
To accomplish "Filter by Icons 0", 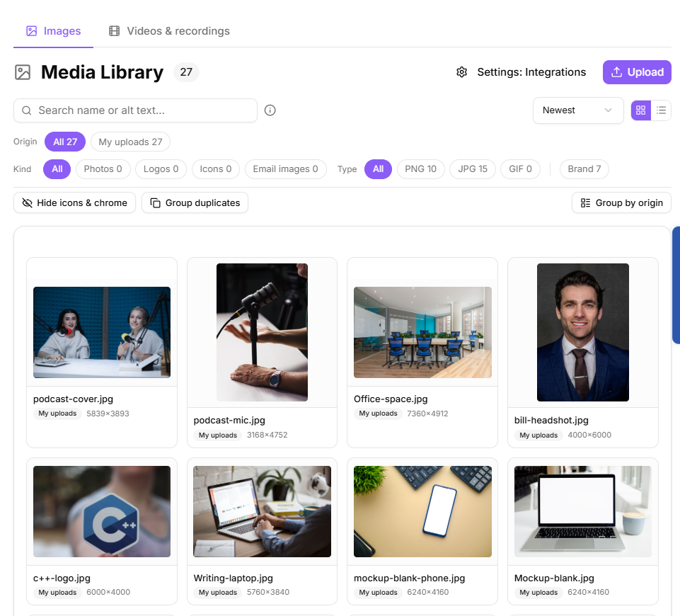I will coord(216,169).
